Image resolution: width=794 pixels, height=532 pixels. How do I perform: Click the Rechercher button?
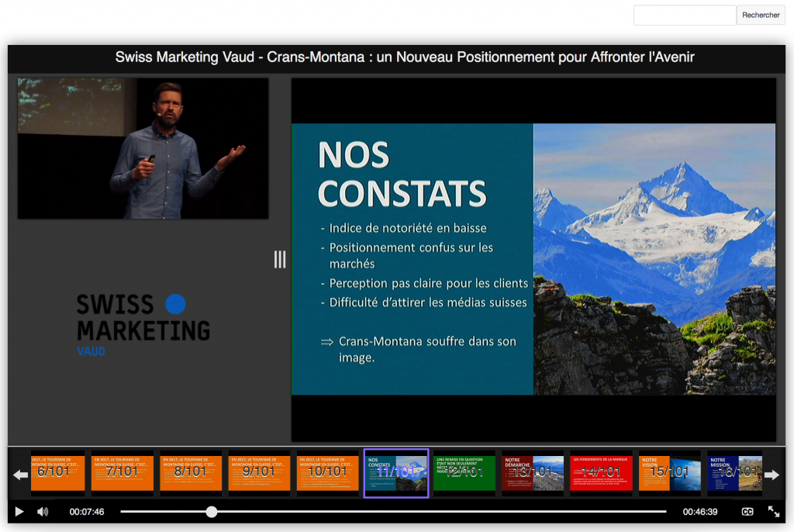tap(761, 16)
